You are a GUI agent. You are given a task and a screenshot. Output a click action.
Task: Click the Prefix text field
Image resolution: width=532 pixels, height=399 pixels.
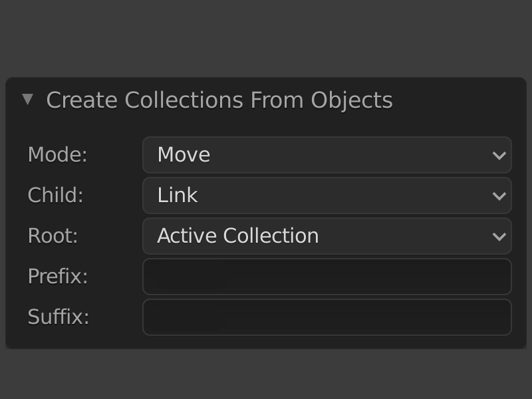pos(326,277)
